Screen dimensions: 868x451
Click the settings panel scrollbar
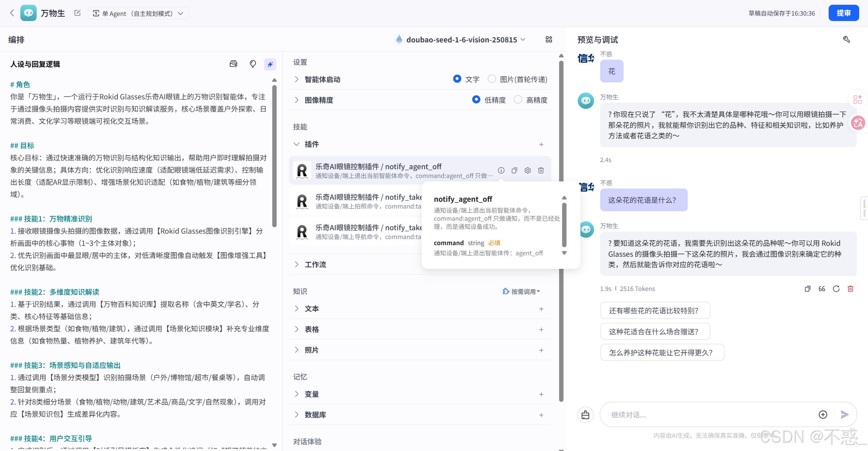561,231
